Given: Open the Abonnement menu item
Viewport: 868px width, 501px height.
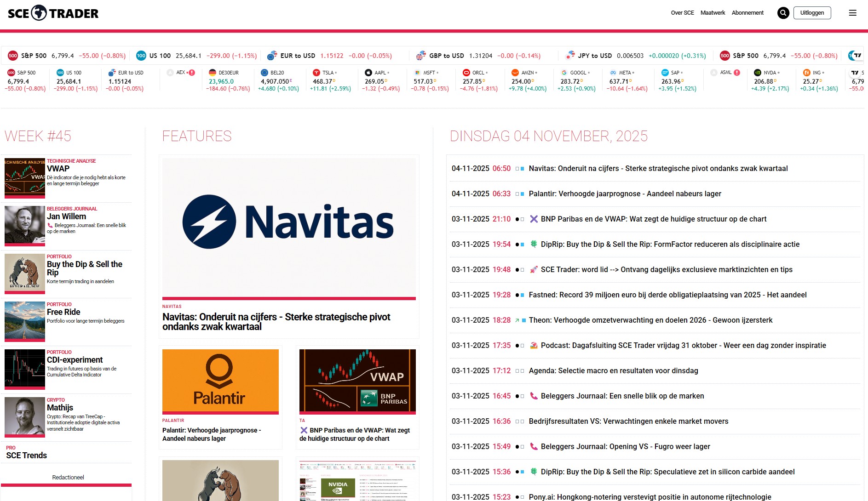Looking at the screenshot, I should (x=747, y=13).
